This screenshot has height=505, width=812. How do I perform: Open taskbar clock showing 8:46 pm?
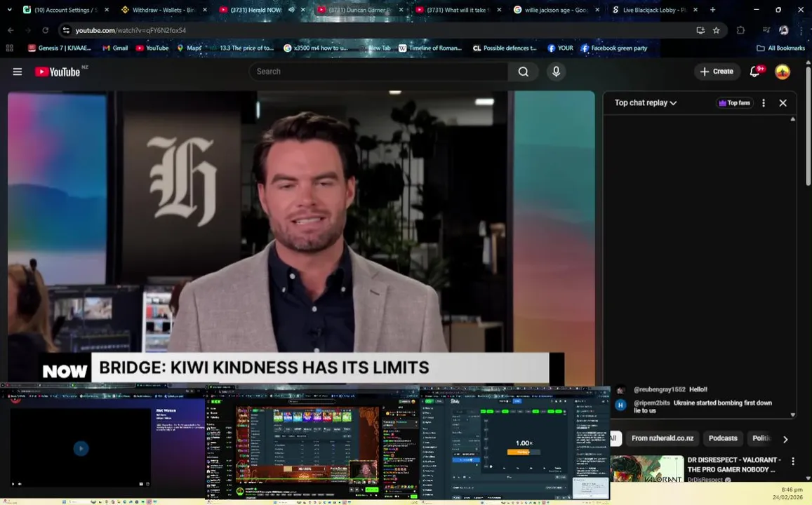point(787,493)
